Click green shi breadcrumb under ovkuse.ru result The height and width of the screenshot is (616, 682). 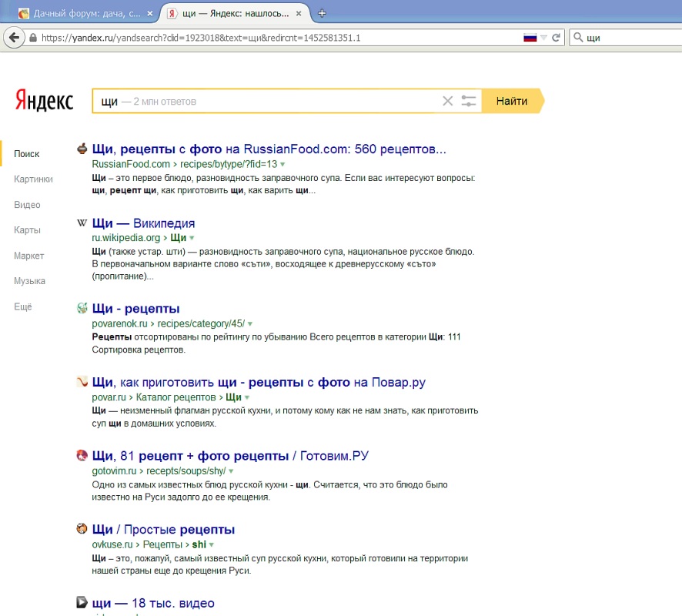click(x=199, y=544)
